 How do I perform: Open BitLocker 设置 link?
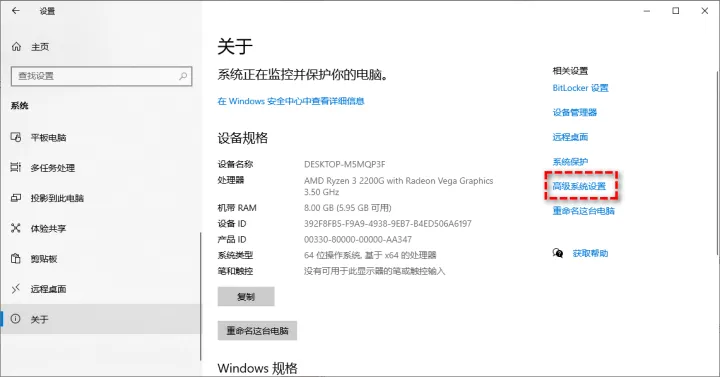(x=580, y=88)
